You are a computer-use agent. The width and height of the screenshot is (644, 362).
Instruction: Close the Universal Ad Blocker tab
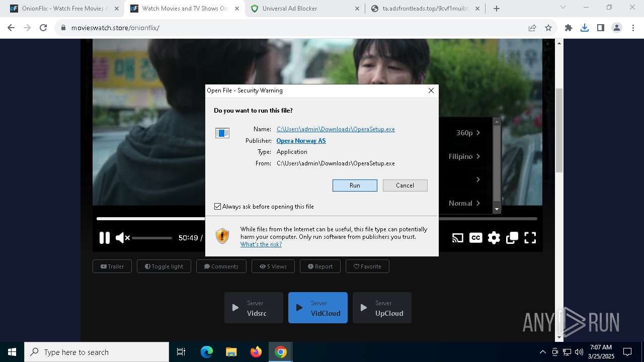tap(357, 9)
